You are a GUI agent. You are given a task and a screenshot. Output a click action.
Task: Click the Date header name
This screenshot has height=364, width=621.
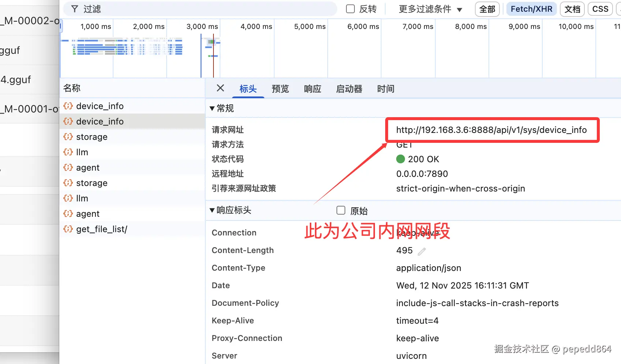(221, 286)
